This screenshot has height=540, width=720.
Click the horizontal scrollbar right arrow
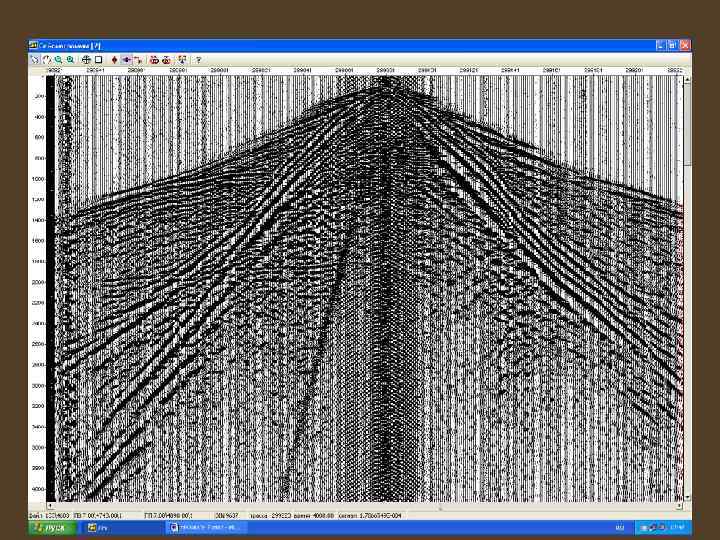click(679, 506)
